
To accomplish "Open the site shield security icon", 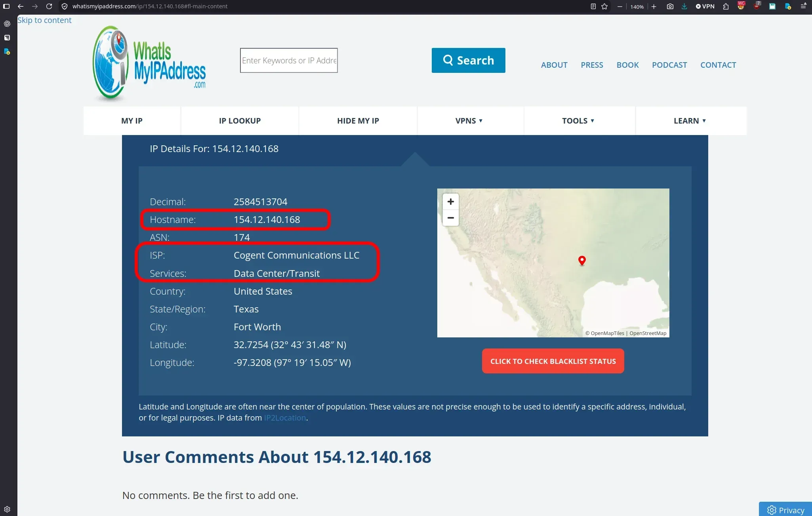I will [65, 6].
